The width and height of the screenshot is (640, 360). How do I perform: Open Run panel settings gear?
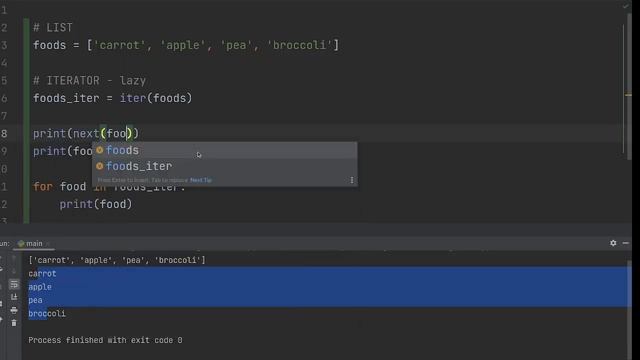(613, 243)
